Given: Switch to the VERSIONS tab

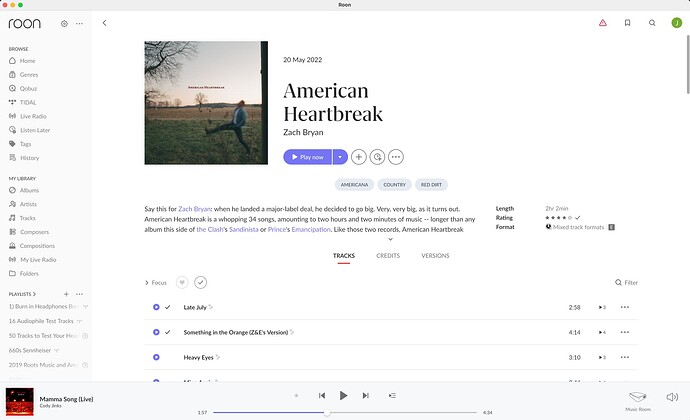Looking at the screenshot, I should (435, 256).
